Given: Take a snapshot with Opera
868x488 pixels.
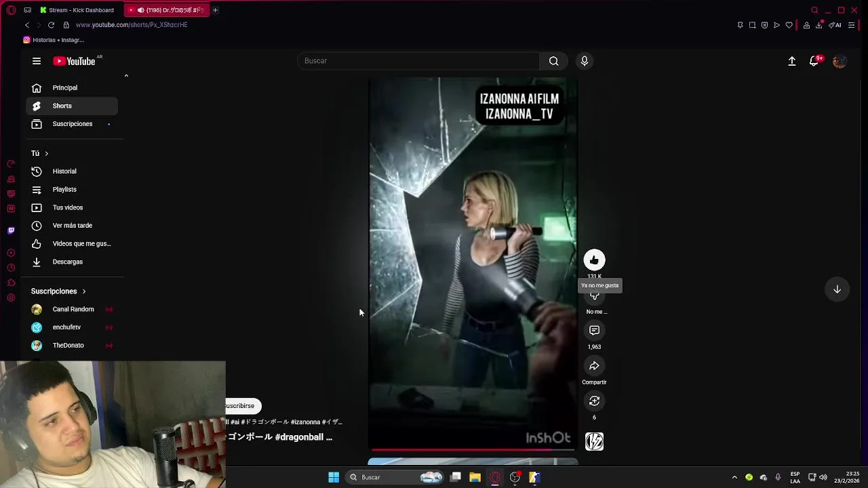Looking at the screenshot, I should click(752, 25).
